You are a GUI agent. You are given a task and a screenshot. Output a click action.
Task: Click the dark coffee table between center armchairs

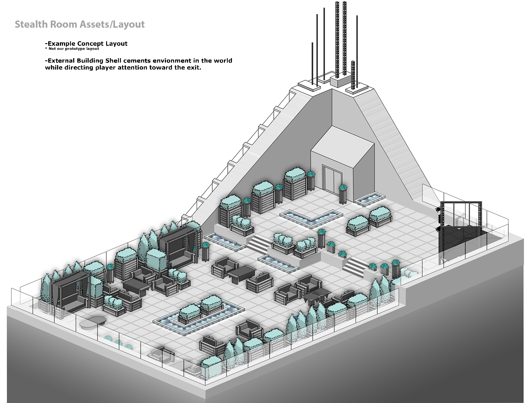(242, 271)
